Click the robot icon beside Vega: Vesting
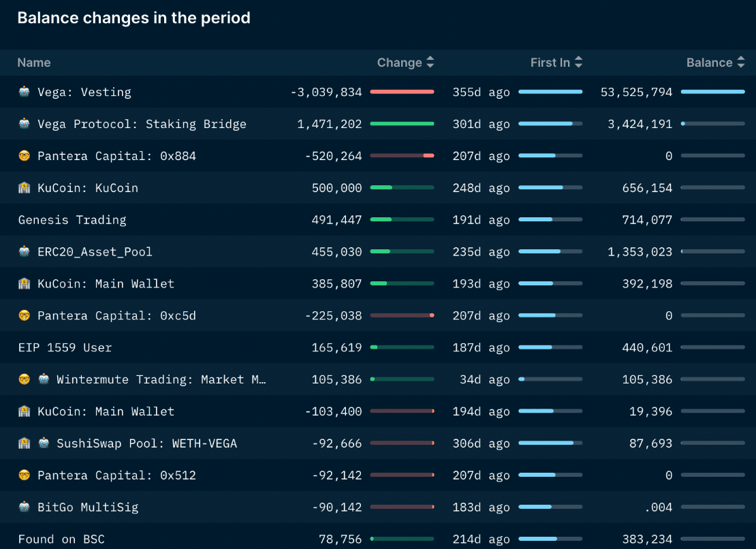 coord(25,92)
